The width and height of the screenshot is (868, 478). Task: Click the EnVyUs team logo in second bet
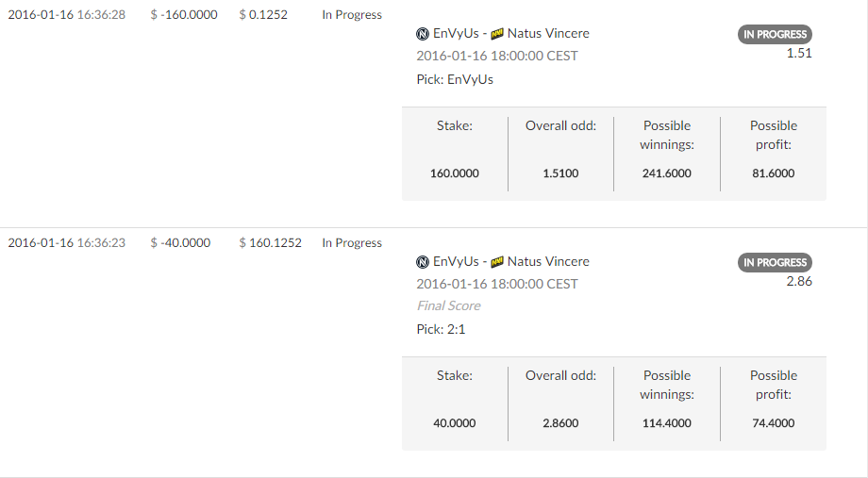(423, 262)
